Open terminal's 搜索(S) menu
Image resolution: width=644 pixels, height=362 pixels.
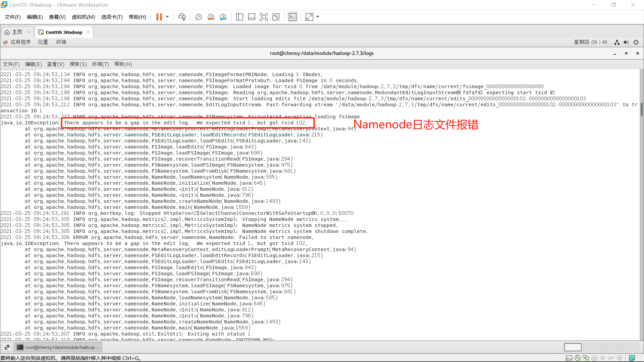[78, 64]
